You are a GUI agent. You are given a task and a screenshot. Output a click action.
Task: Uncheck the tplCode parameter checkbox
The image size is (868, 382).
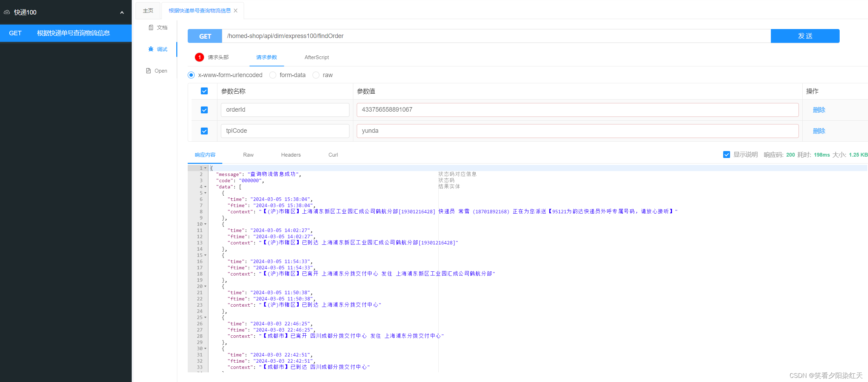click(204, 131)
